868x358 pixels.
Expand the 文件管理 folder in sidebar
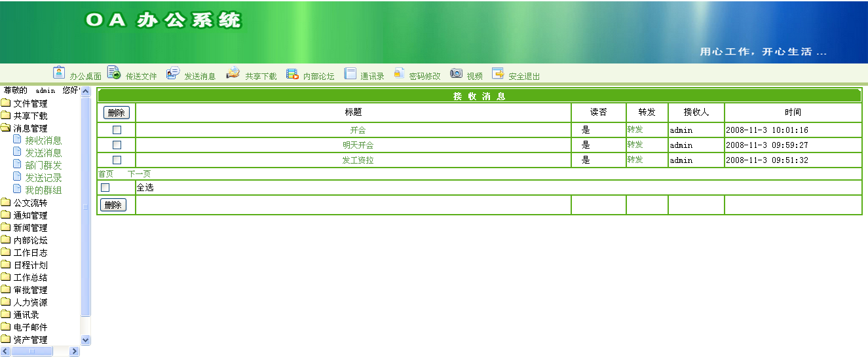(x=6, y=103)
